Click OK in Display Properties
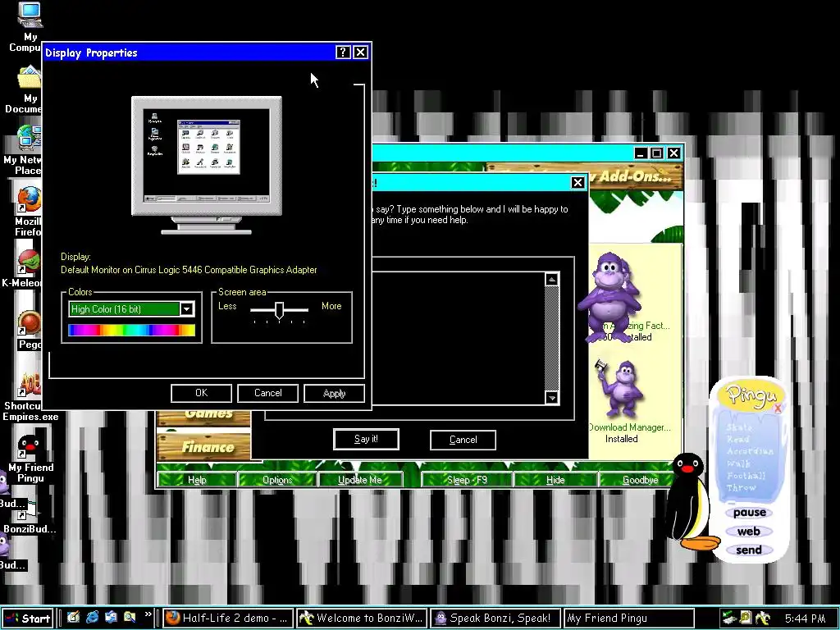 pyautogui.click(x=202, y=393)
